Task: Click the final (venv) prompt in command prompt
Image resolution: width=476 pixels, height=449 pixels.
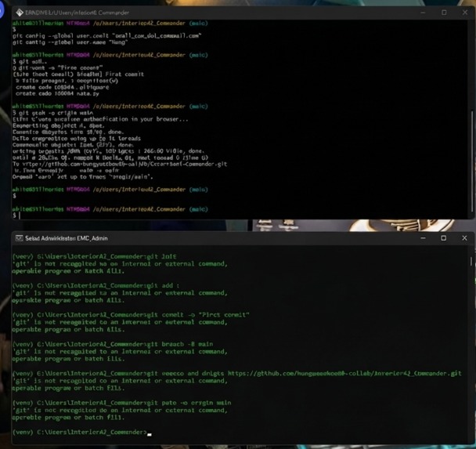Action: [82, 432]
